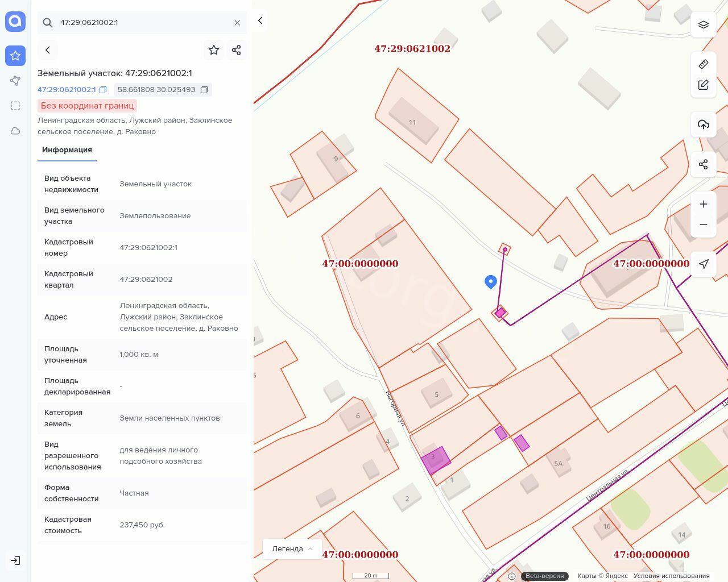The image size is (728, 582).
Task: Go back to previous search results
Action: click(x=48, y=50)
